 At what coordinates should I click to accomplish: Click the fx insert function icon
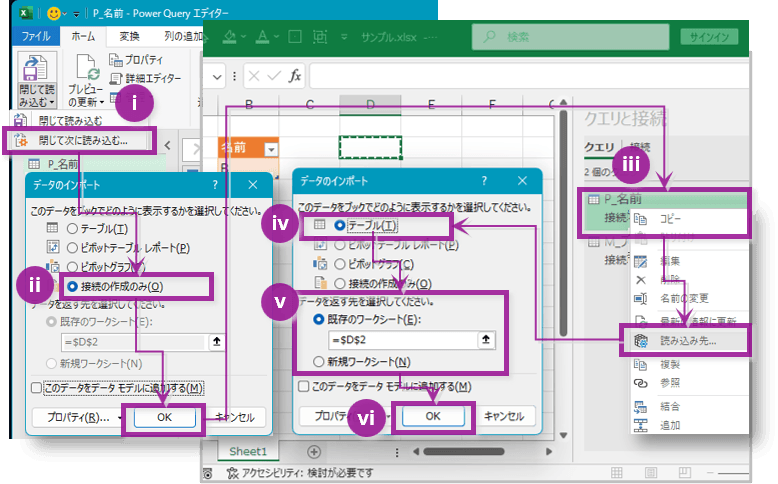pos(295,76)
